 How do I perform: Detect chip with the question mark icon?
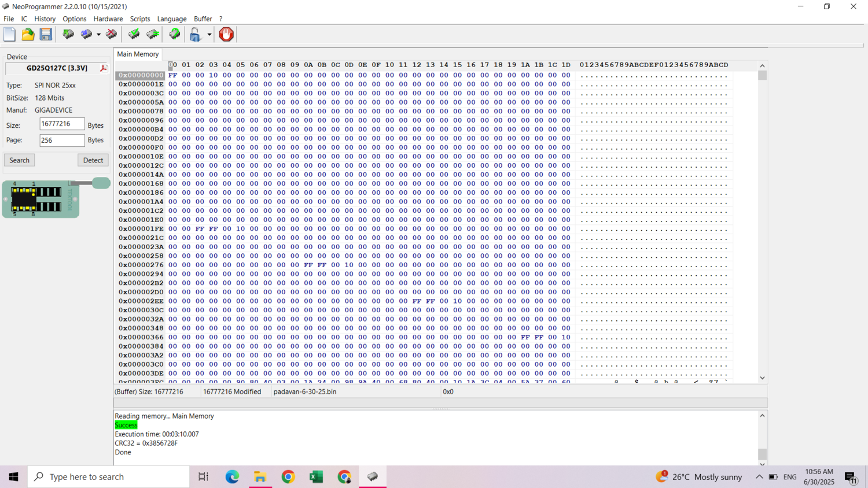click(174, 35)
